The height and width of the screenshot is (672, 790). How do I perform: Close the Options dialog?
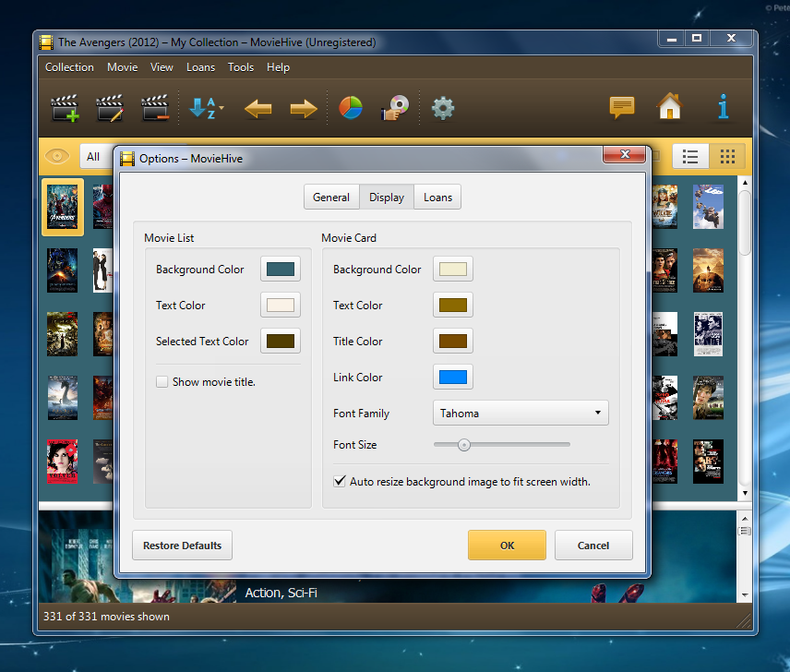click(625, 154)
